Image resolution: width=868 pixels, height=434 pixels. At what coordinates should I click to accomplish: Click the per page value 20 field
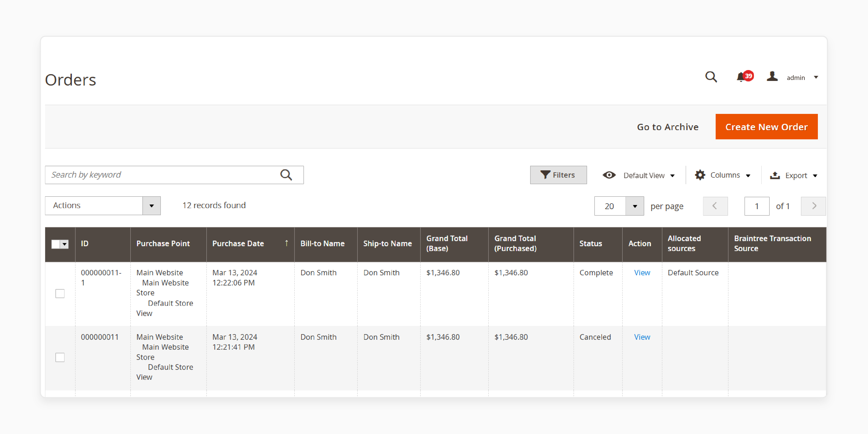[x=610, y=206]
